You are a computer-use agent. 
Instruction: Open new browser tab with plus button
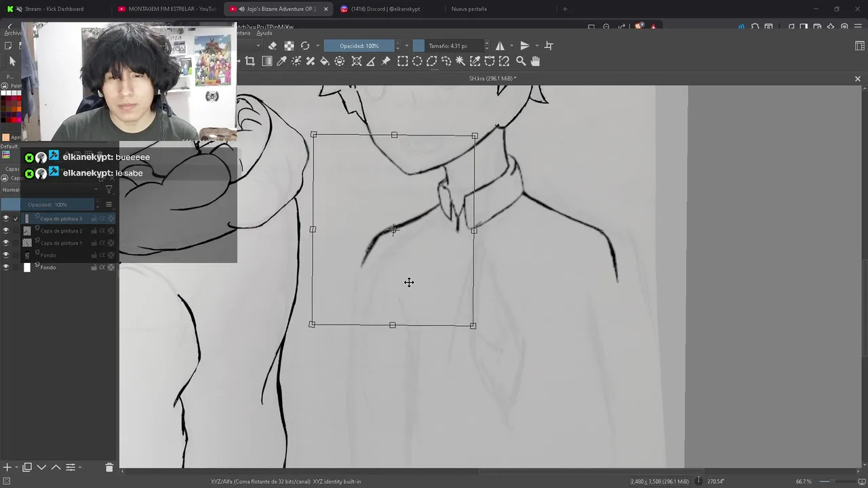click(565, 9)
